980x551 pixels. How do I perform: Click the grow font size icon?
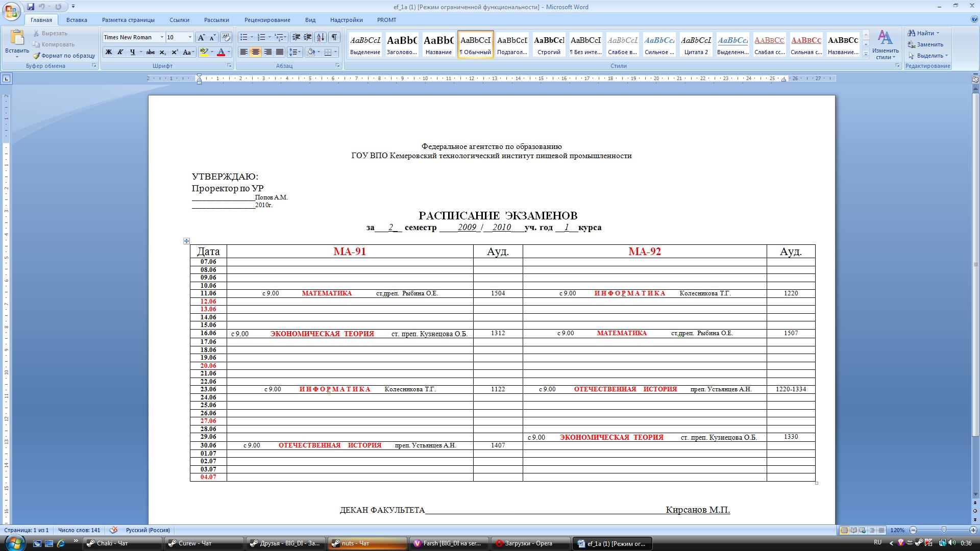click(201, 37)
